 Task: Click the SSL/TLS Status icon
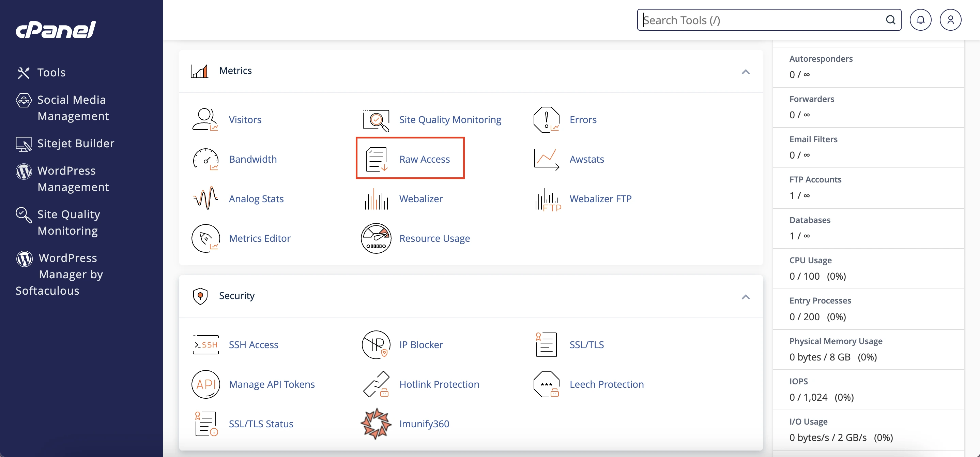click(x=206, y=424)
